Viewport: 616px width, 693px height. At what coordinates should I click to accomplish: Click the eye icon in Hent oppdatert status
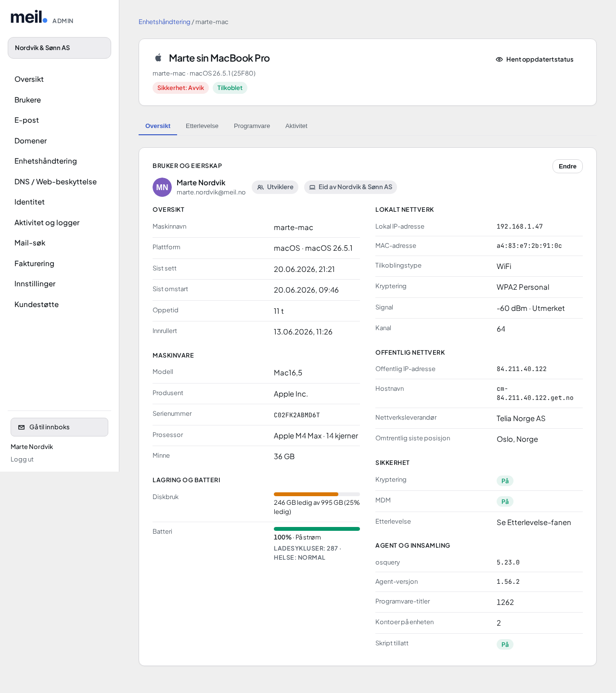tap(499, 60)
